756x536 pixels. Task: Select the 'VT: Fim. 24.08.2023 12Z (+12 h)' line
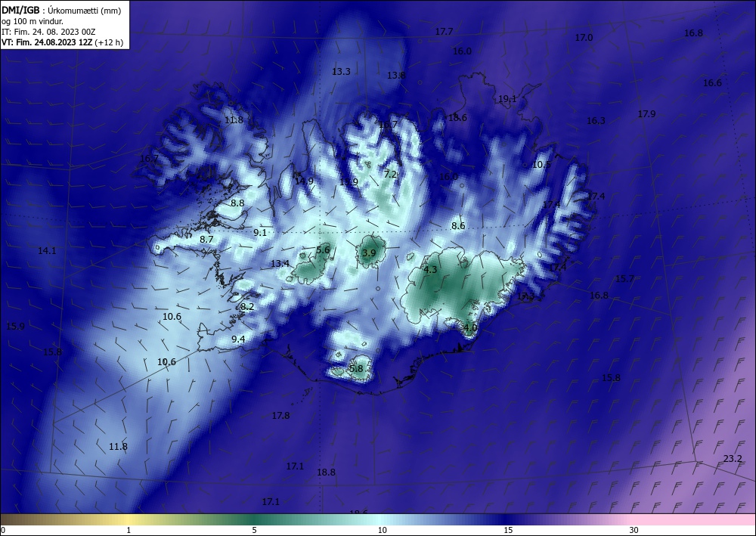[x=62, y=42]
